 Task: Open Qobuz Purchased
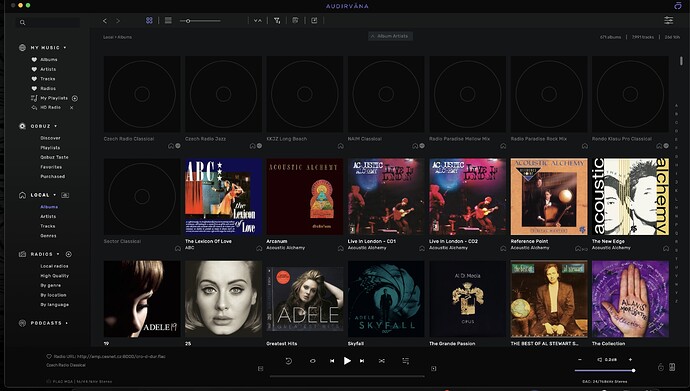[x=52, y=176]
